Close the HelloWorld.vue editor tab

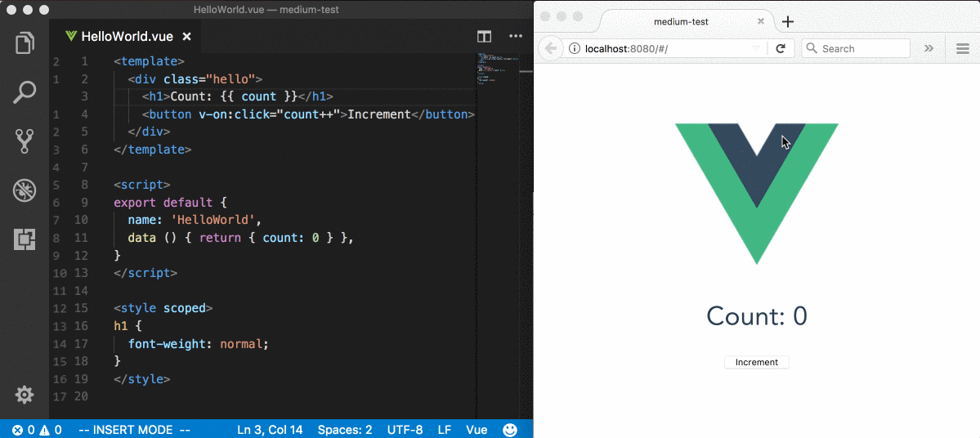pyautogui.click(x=186, y=37)
